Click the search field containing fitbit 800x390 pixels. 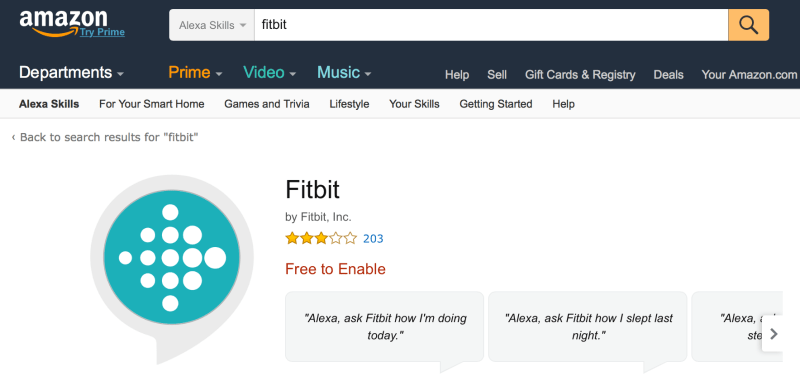(491, 25)
